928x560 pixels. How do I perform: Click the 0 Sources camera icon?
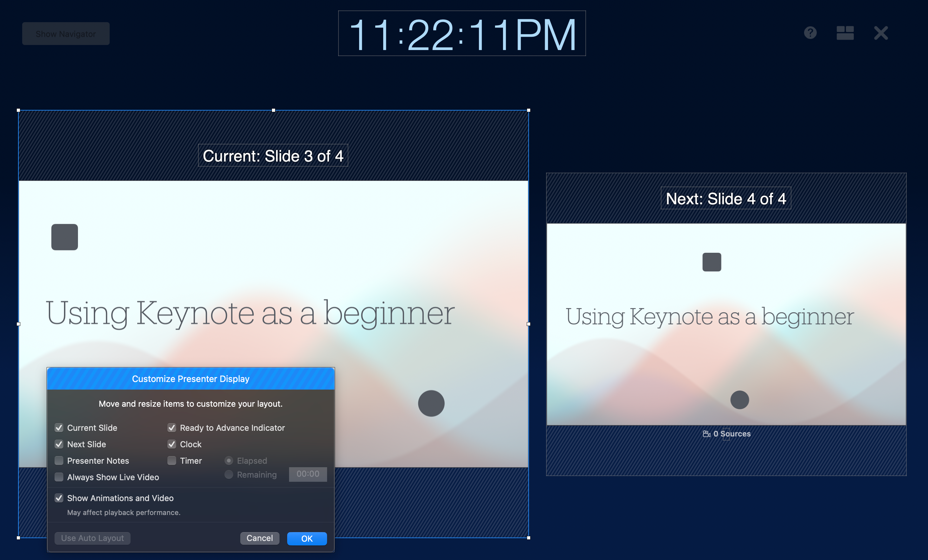(708, 434)
